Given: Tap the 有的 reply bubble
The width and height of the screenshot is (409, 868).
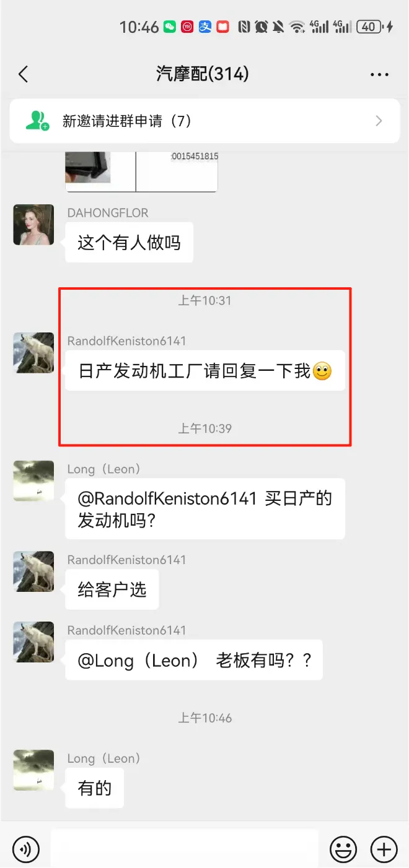Looking at the screenshot, I should tap(95, 788).
